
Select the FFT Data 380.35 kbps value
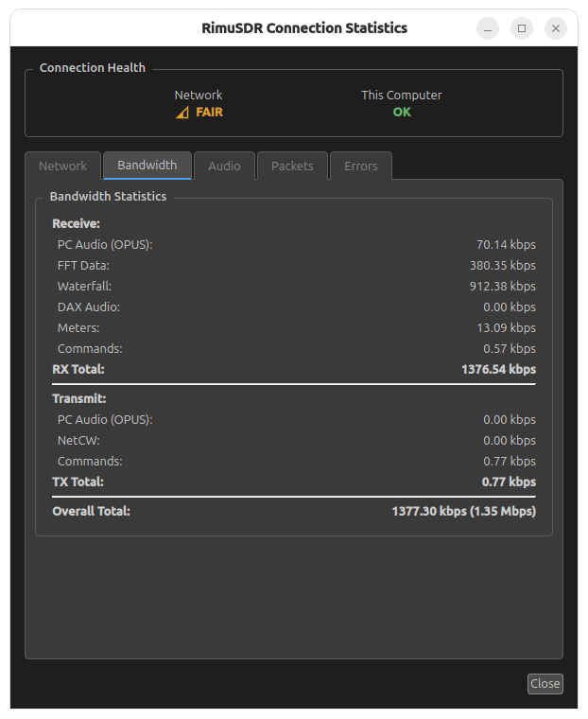click(503, 266)
